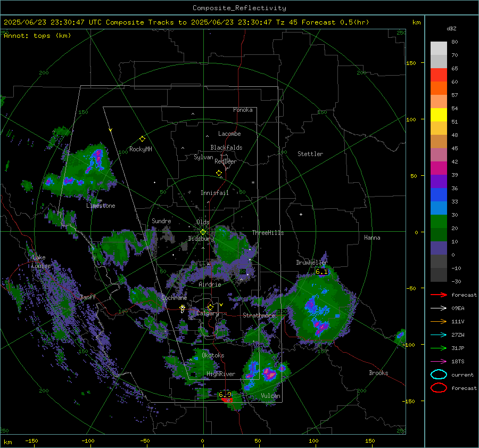Click the yellow diamond marker south of RedDeer
Viewport: 479px width, 448px height.
(219, 173)
